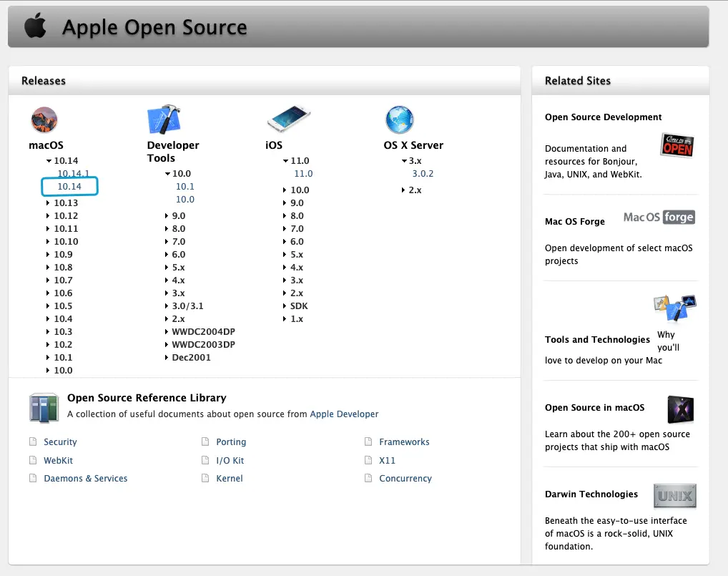728x576 pixels.
Task: Open the OS X Server 3.0.2 link
Action: [x=423, y=173]
